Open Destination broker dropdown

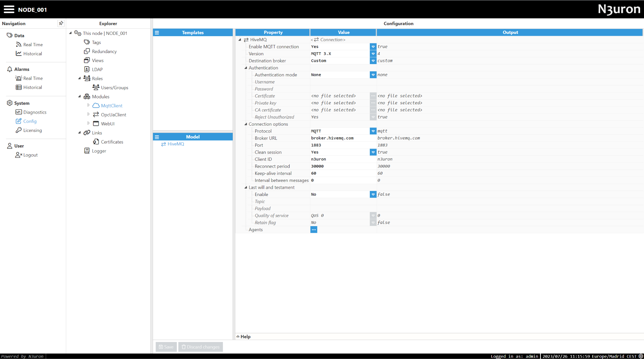pyautogui.click(x=373, y=61)
